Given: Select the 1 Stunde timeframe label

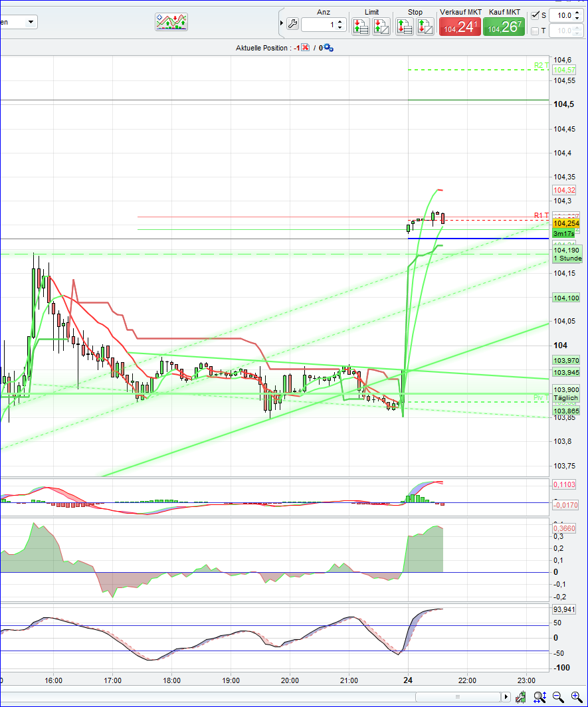Looking at the screenshot, I should coord(567,258).
